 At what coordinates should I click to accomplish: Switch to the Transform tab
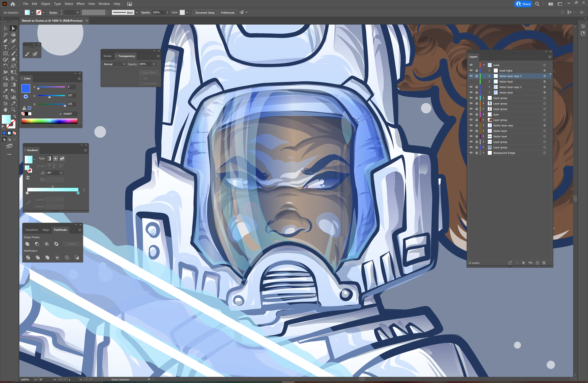point(31,230)
